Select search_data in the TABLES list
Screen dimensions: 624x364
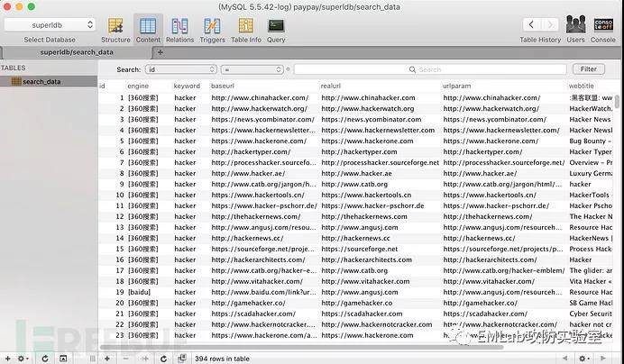coord(49,82)
